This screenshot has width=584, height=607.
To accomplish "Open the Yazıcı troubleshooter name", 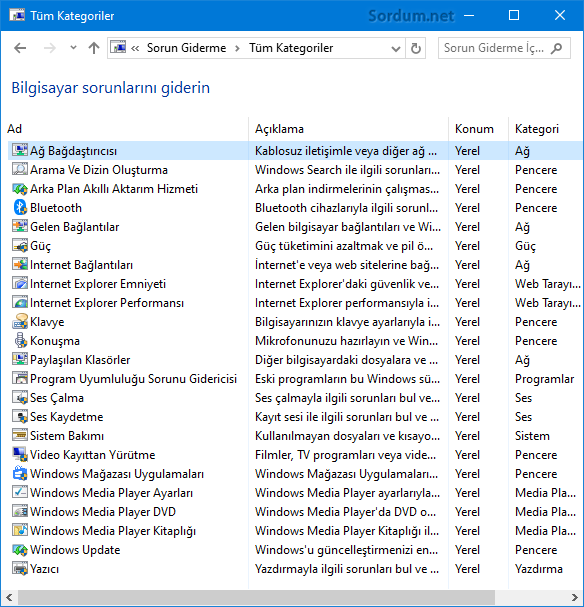I will (45, 569).
